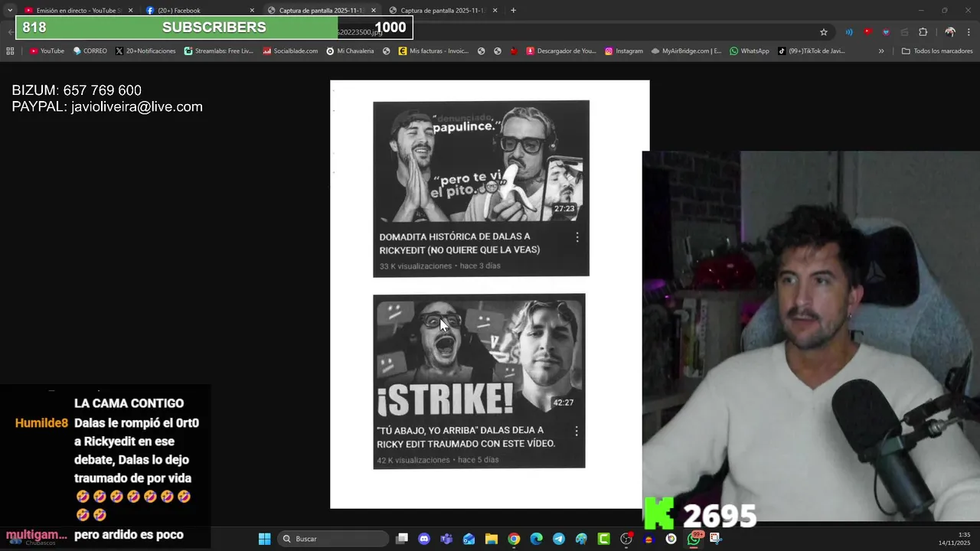Open the Chrome three-dot menu
The height and width of the screenshot is (551, 980).
pos(969,32)
